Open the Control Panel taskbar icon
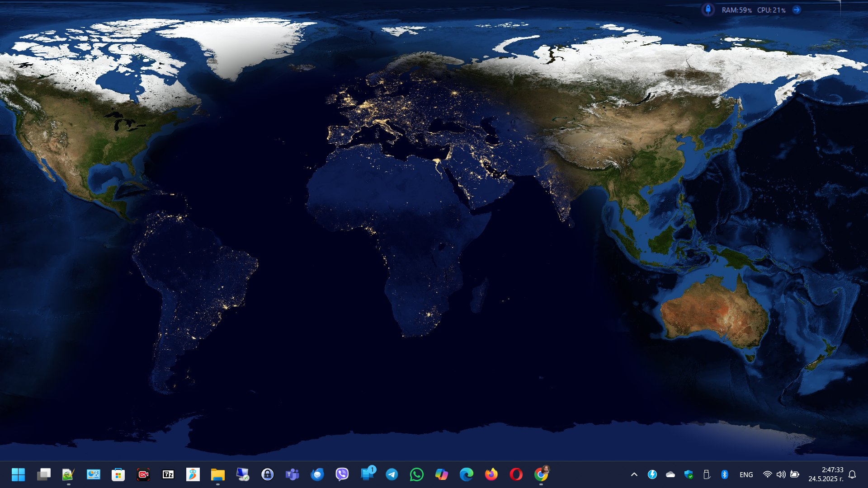The height and width of the screenshot is (488, 868). (93, 474)
